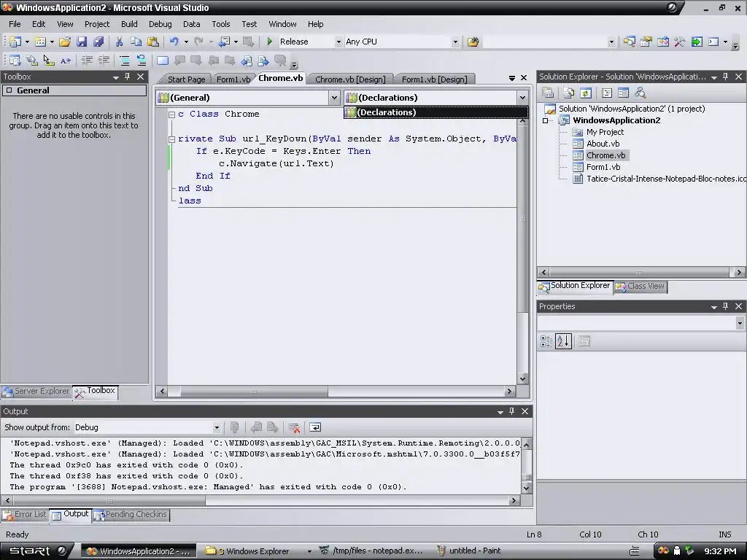The image size is (747, 560).
Task: Open Show output from Debug dropdown
Action: 216,427
